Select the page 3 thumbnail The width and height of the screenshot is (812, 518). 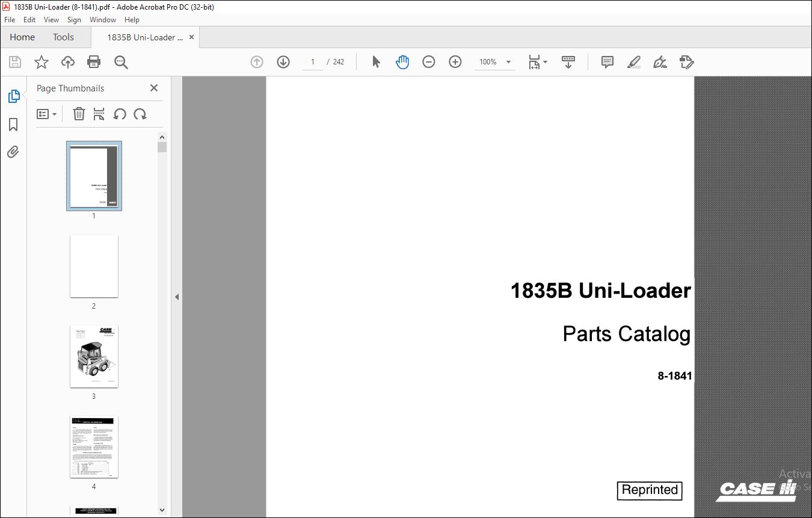click(94, 357)
